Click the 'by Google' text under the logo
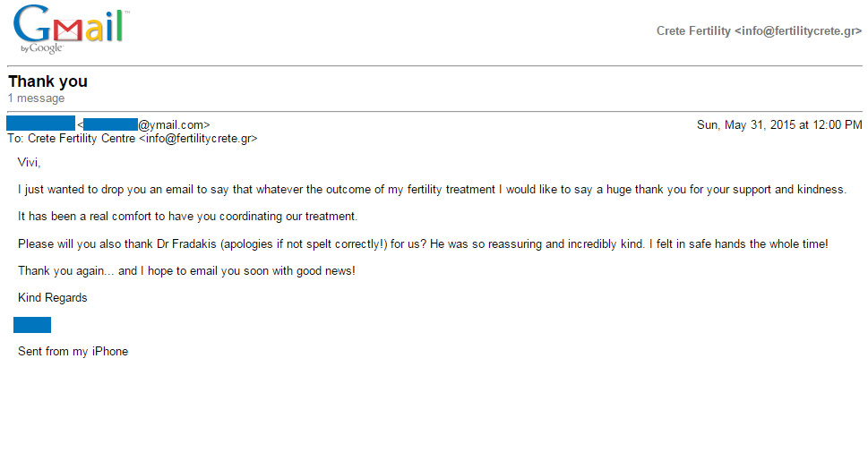The image size is (868, 461). click(41, 48)
